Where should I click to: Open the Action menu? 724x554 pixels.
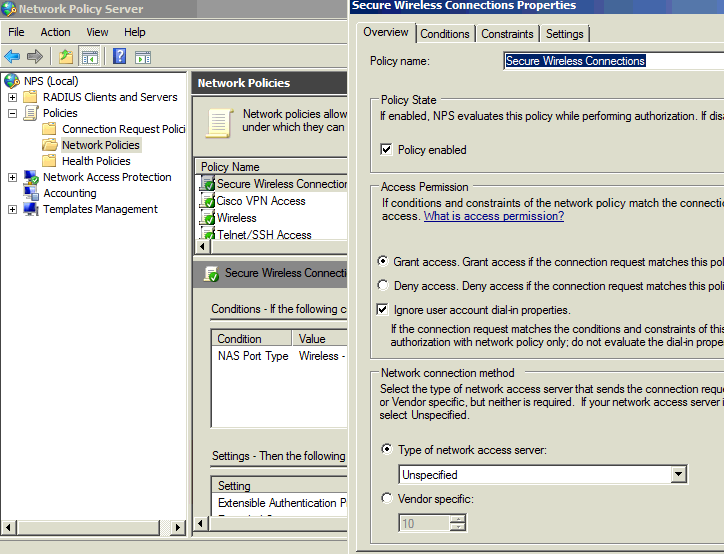click(x=55, y=32)
